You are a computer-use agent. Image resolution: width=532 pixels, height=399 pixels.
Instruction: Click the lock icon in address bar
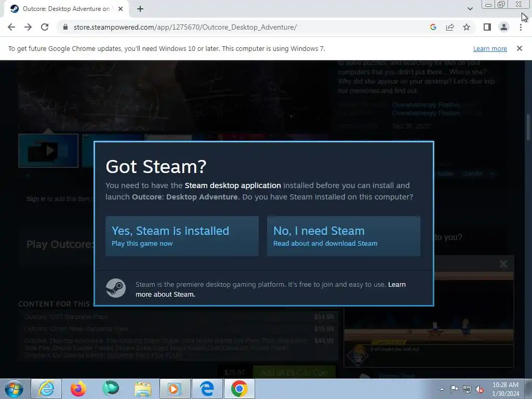pos(65,27)
